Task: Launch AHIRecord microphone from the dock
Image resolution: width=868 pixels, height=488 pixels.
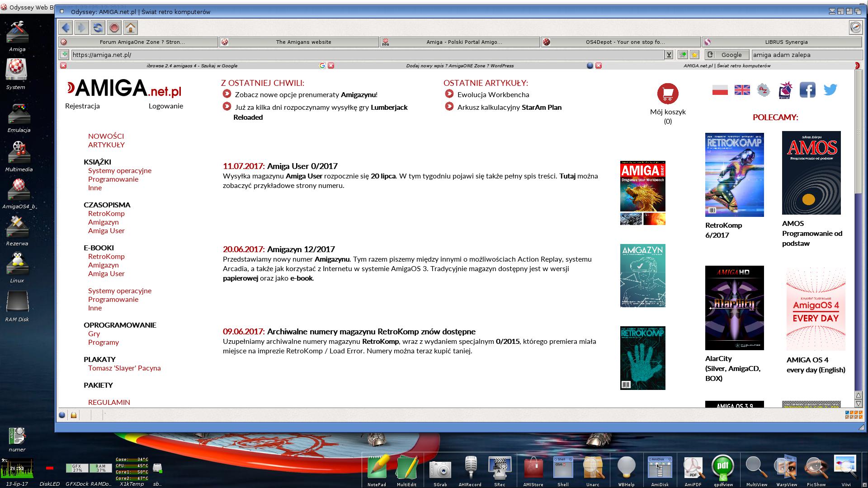Action: (470, 467)
